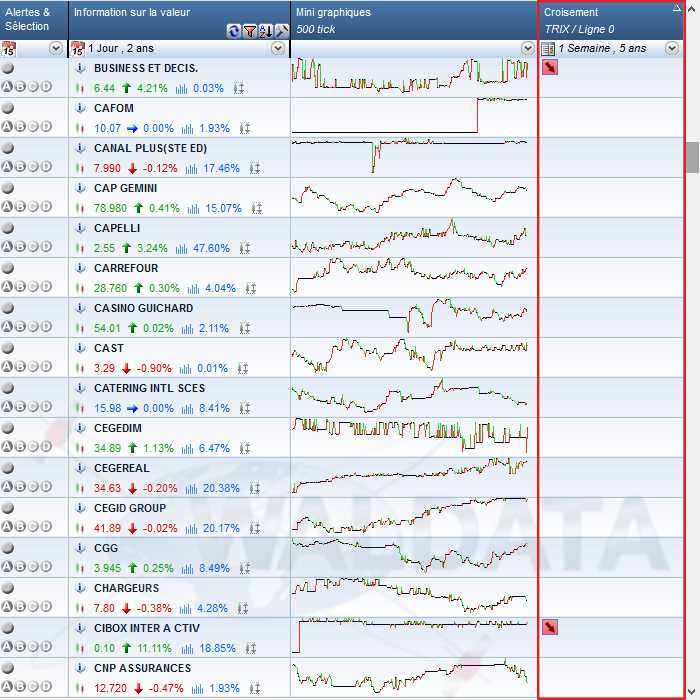This screenshot has height=700, width=700.
Task: Click table icon beside 1 Semaine, 5 ans
Action: tap(548, 48)
